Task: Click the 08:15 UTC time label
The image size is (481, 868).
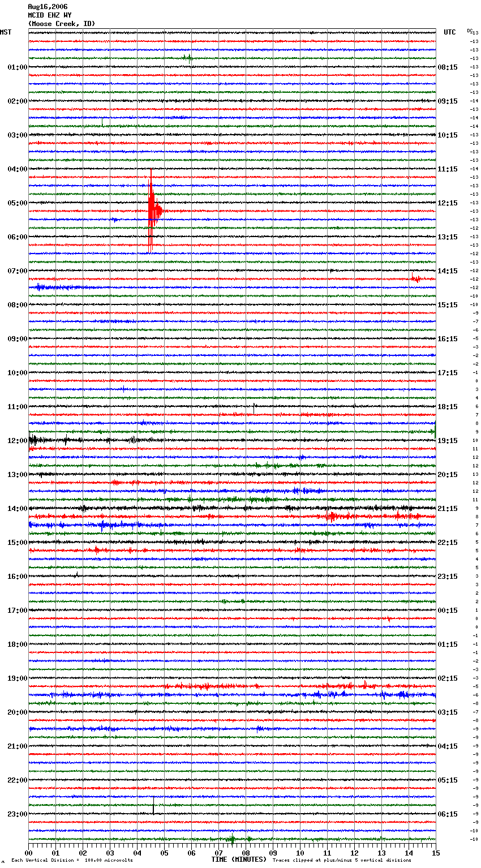Action: pyautogui.click(x=448, y=67)
